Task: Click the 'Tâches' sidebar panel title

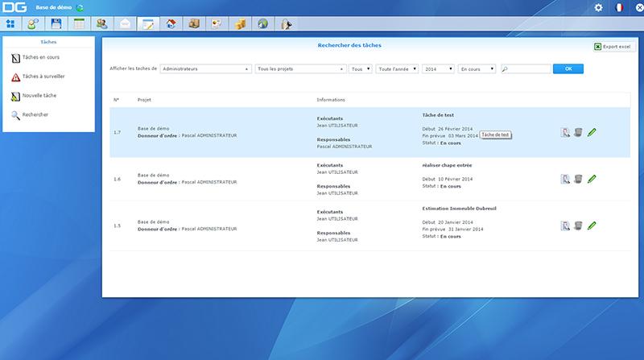Action: [48, 42]
